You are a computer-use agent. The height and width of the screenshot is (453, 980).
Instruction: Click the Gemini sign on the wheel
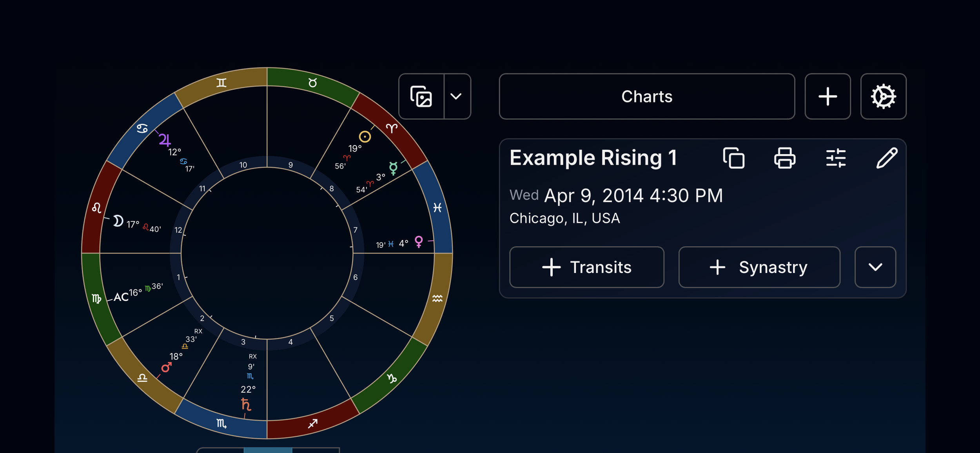[x=221, y=83]
